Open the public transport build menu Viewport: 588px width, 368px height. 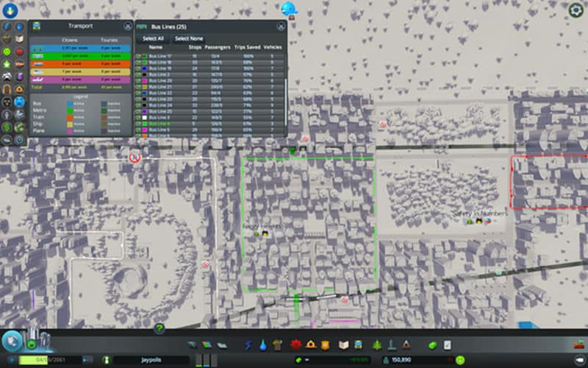(x=356, y=344)
